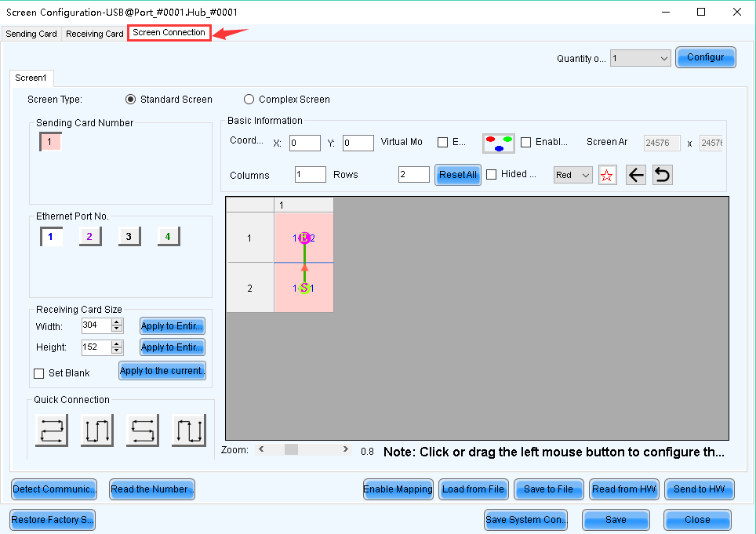Screen dimensions: 756x534
Task: Click the first Quick Connection zigzag pattern icon
Action: tap(52, 430)
